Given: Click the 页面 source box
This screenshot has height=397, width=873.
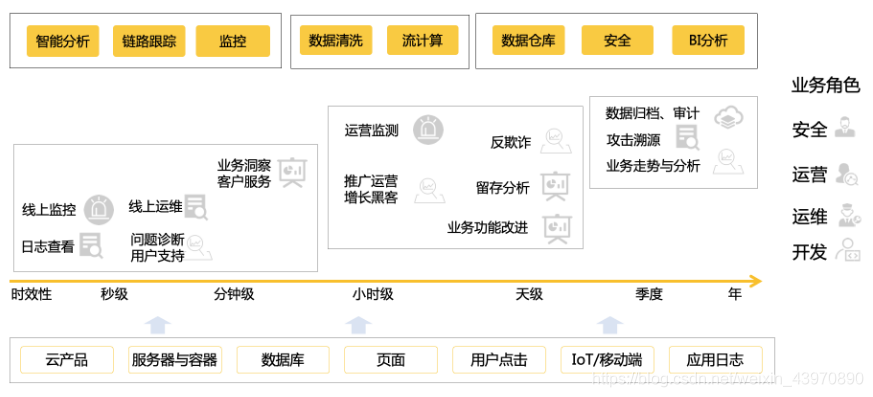Looking at the screenshot, I should [391, 360].
